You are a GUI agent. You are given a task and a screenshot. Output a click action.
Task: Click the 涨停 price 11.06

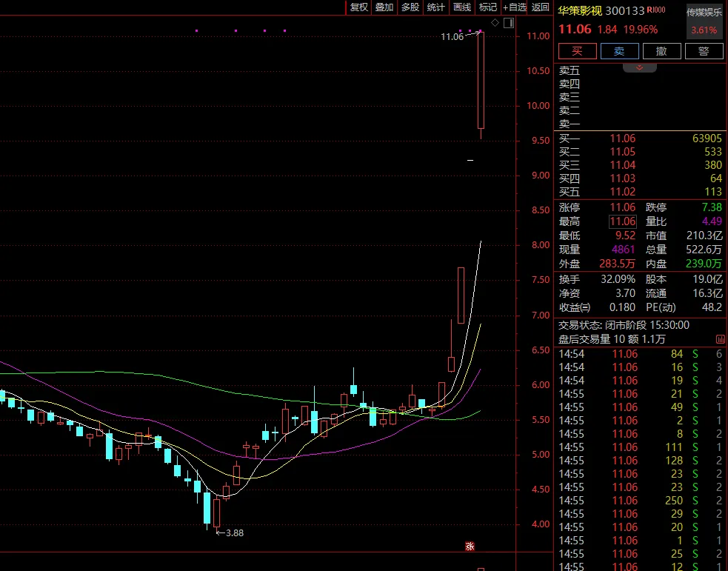click(x=623, y=207)
